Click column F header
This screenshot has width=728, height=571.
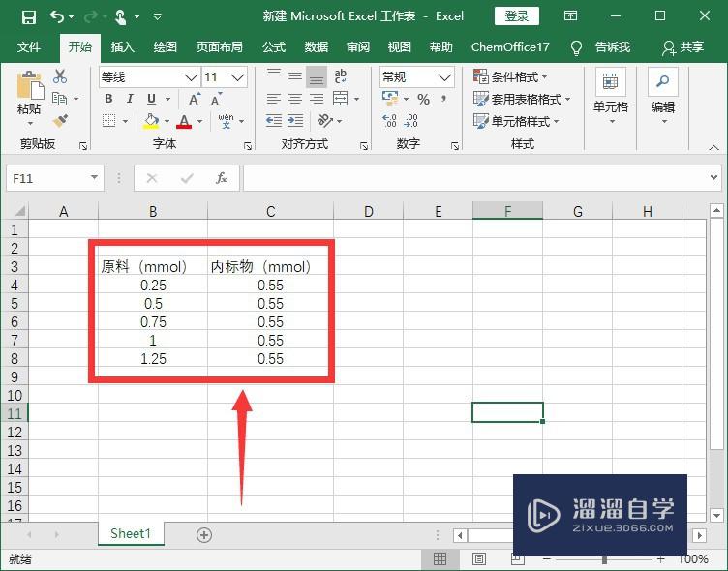pos(507,211)
